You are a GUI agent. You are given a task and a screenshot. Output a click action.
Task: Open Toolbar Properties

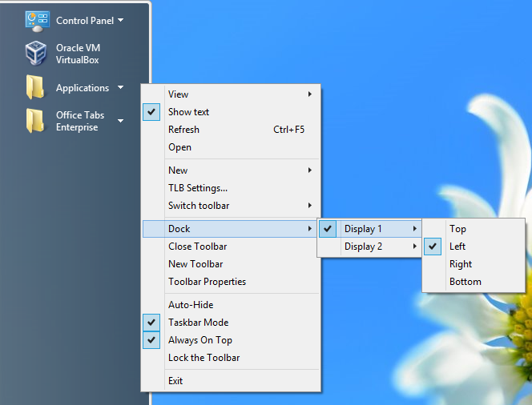click(x=231, y=282)
